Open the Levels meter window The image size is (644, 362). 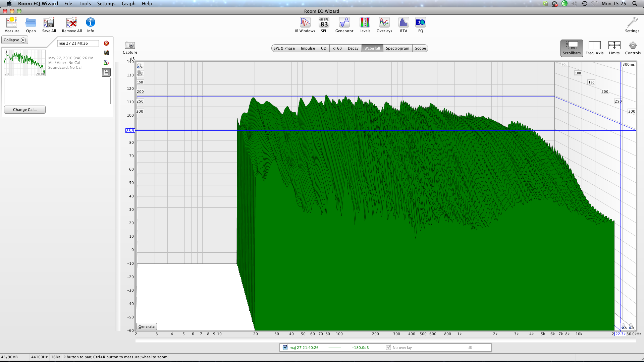pos(365,23)
